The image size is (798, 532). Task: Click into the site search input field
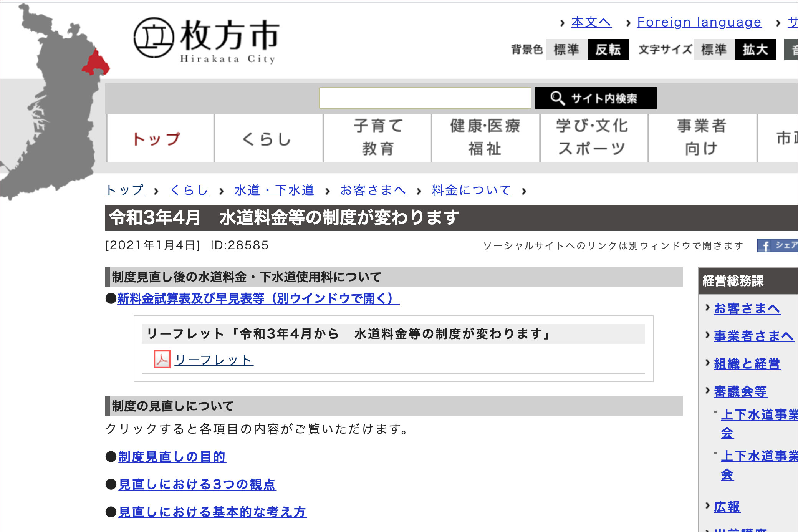tap(425, 98)
